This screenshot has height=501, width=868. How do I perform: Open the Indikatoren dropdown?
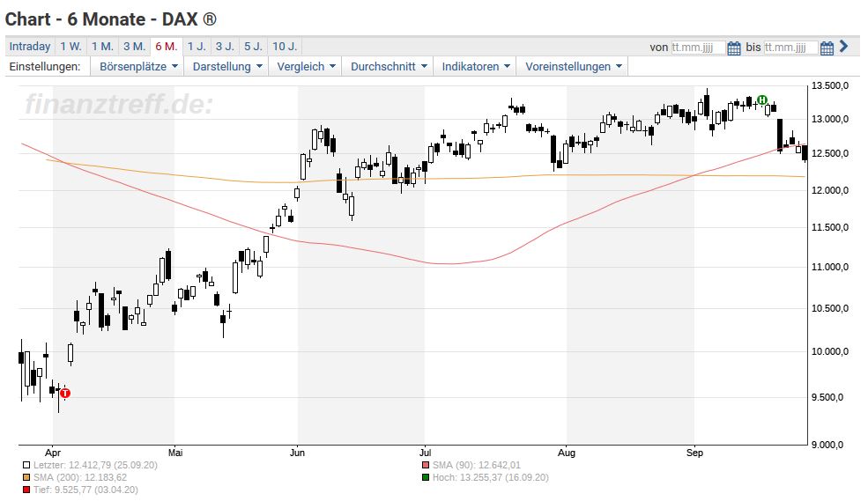(475, 66)
